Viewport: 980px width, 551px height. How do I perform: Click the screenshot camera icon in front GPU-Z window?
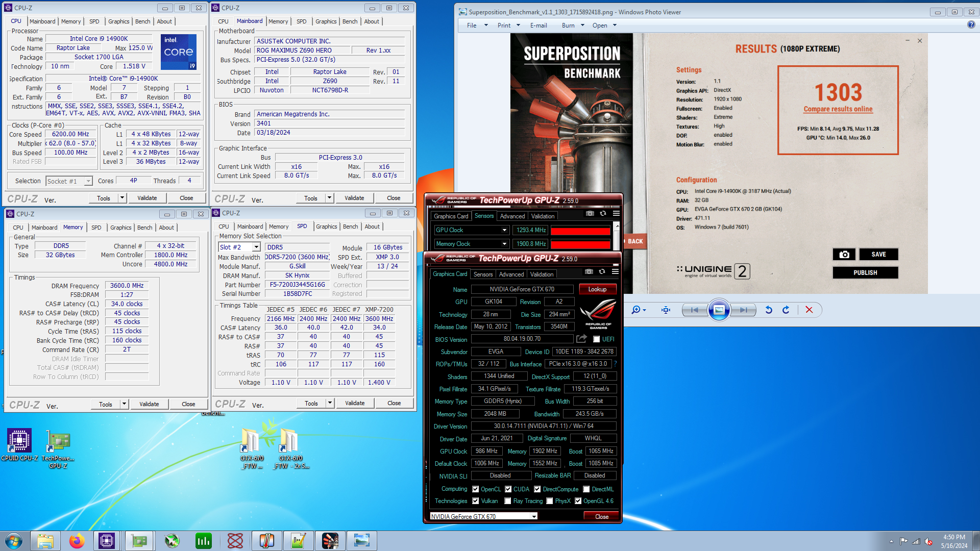click(x=589, y=271)
